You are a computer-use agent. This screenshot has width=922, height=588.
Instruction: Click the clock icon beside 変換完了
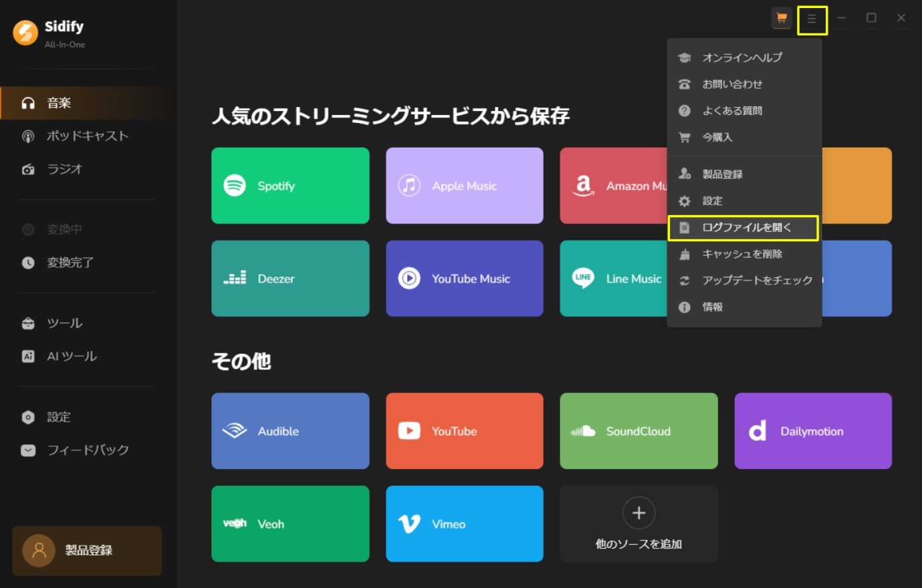pyautogui.click(x=28, y=263)
